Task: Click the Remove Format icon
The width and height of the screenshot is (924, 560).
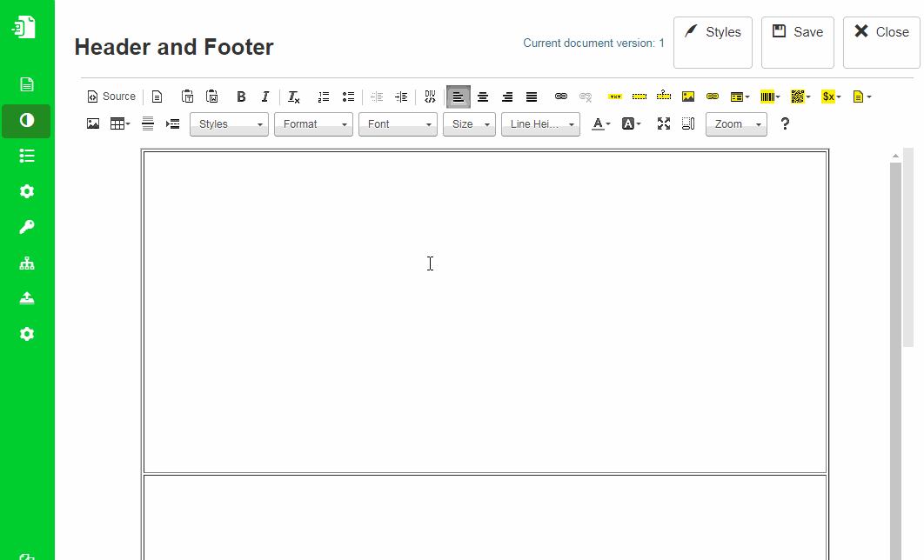Action: tap(294, 97)
